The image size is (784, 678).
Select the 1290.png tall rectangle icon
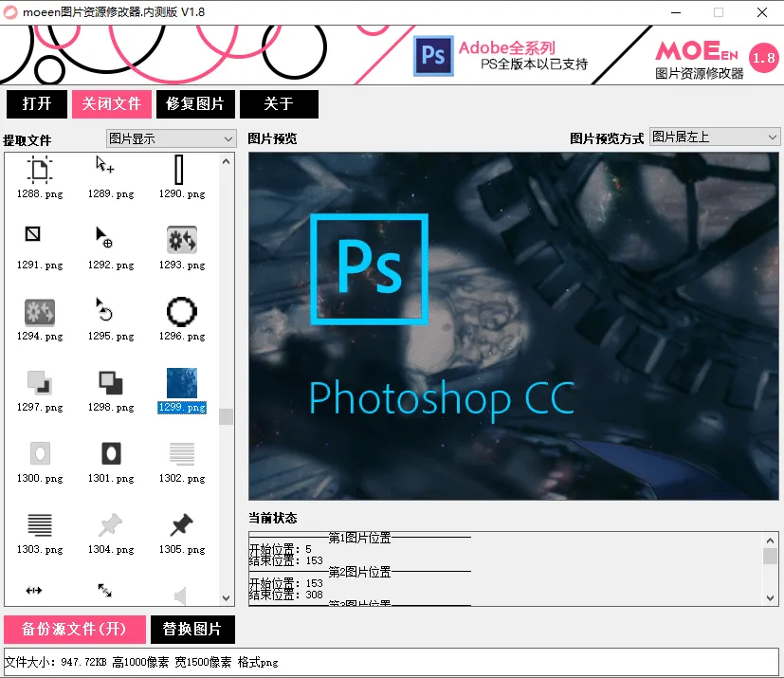[178, 170]
